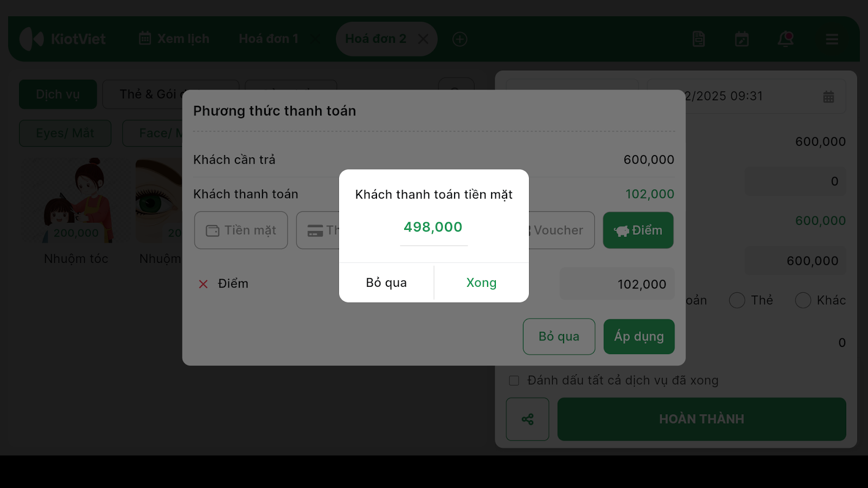Select the Dịch vụ tab
This screenshot has width=868, height=488.
(x=58, y=94)
